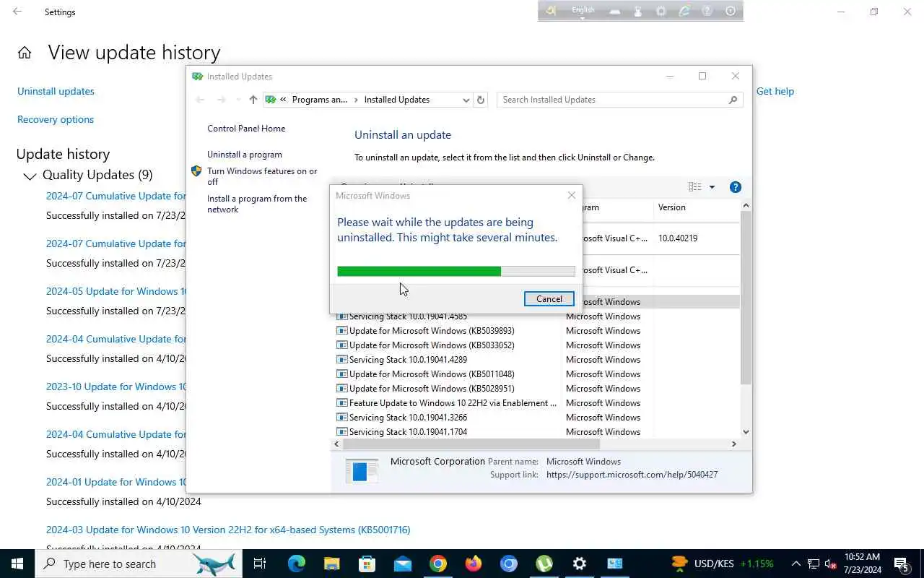The image size is (924, 578).
Task: Refresh the Installed Updates list
Action: tap(481, 100)
